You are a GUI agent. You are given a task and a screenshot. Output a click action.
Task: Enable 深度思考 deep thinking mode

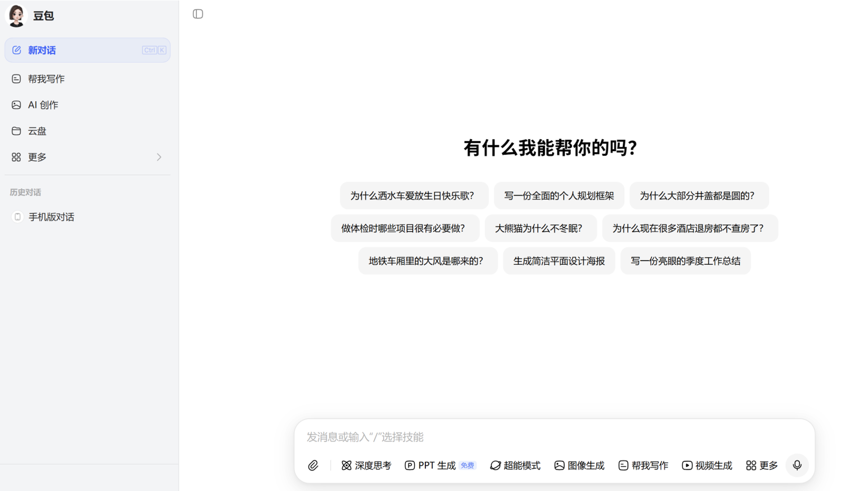(366, 465)
